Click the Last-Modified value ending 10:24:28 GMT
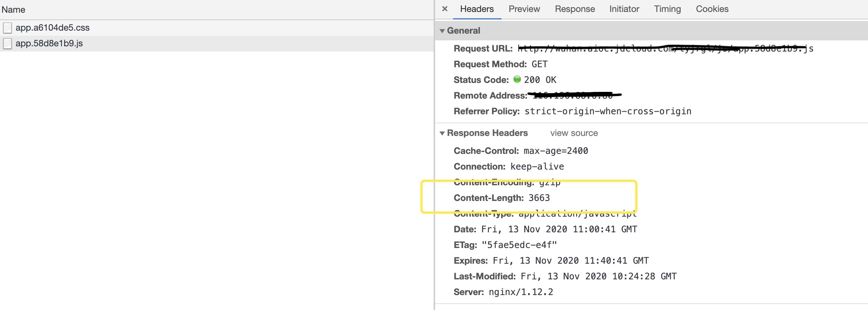Image resolution: width=868 pixels, height=310 pixels. click(599, 276)
